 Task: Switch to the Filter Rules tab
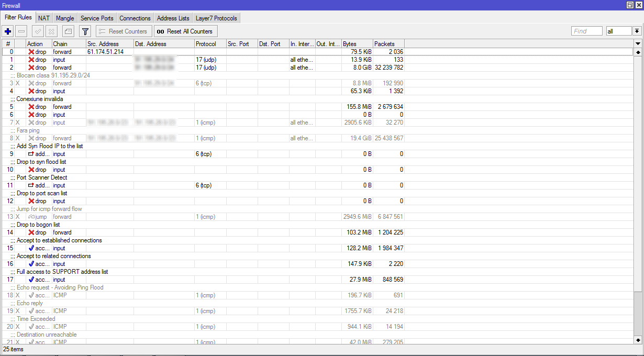[x=18, y=17]
